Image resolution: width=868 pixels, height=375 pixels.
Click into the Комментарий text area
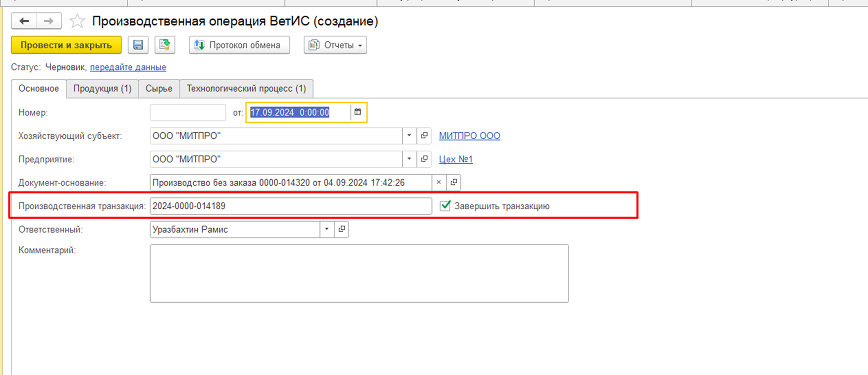(359, 273)
